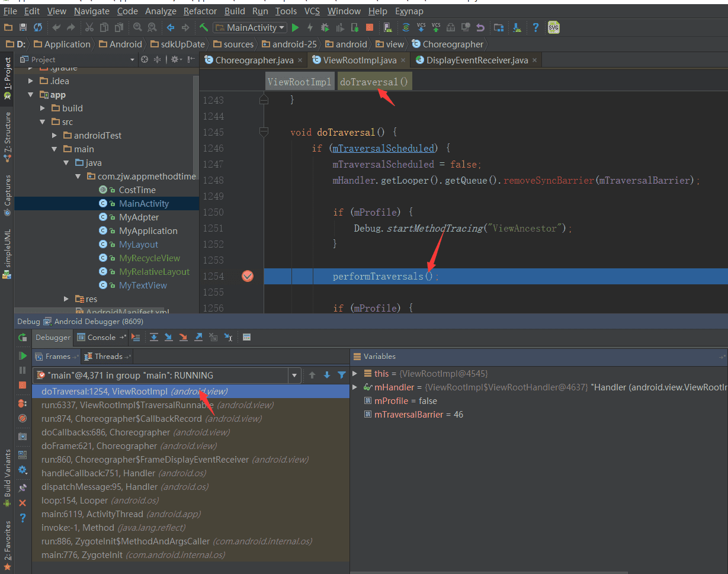Click the green Run app button

295,27
